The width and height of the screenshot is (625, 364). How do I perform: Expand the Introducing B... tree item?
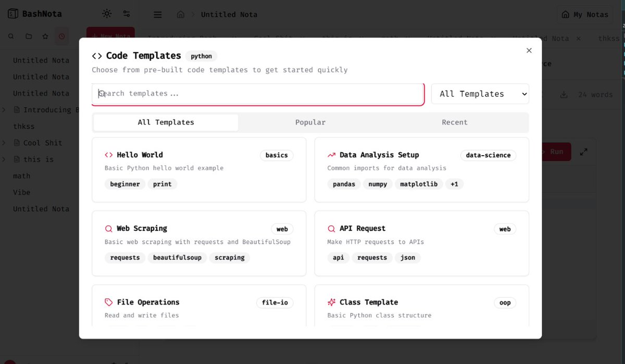point(4,110)
